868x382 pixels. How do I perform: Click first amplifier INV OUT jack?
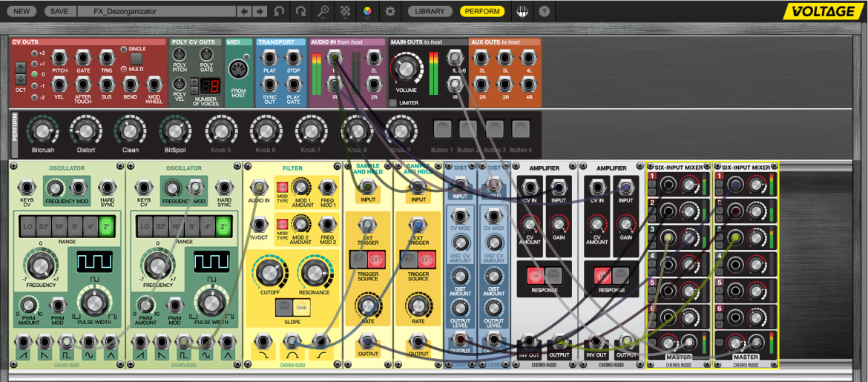tap(530, 342)
